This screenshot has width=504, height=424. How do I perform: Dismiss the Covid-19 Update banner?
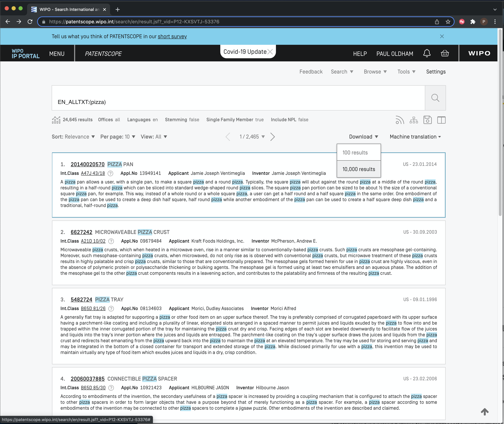[x=271, y=51]
